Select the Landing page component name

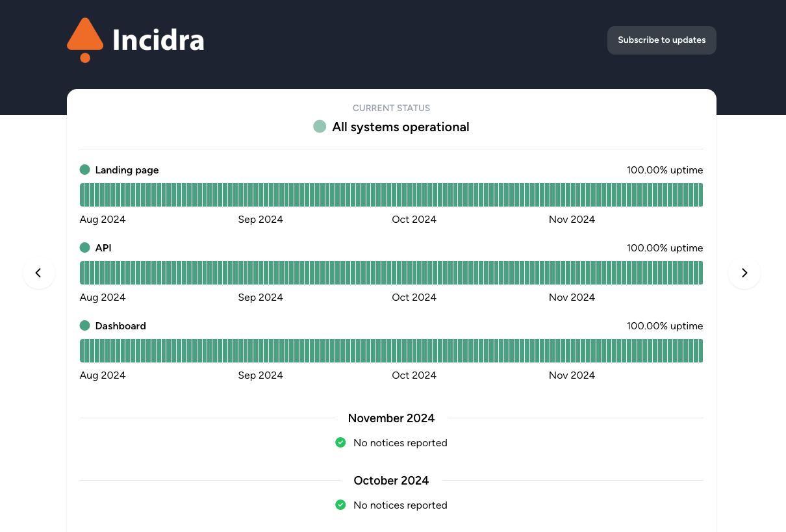[127, 170]
